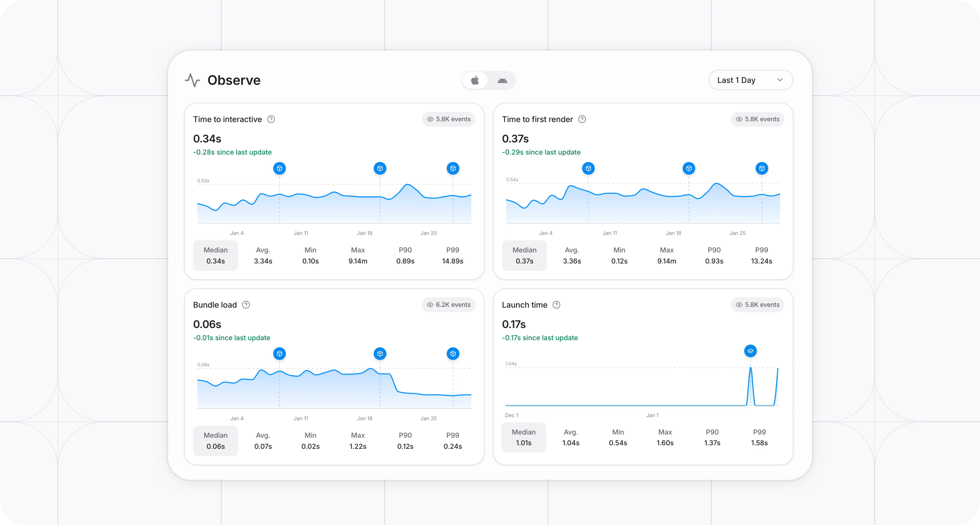
Task: Select Median stat in Launch time card
Action: pyautogui.click(x=523, y=438)
